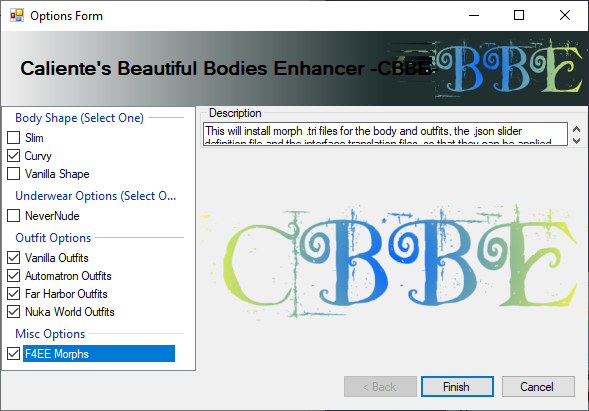589x411 pixels.
Task: Click the Finish button
Action: [457, 387]
